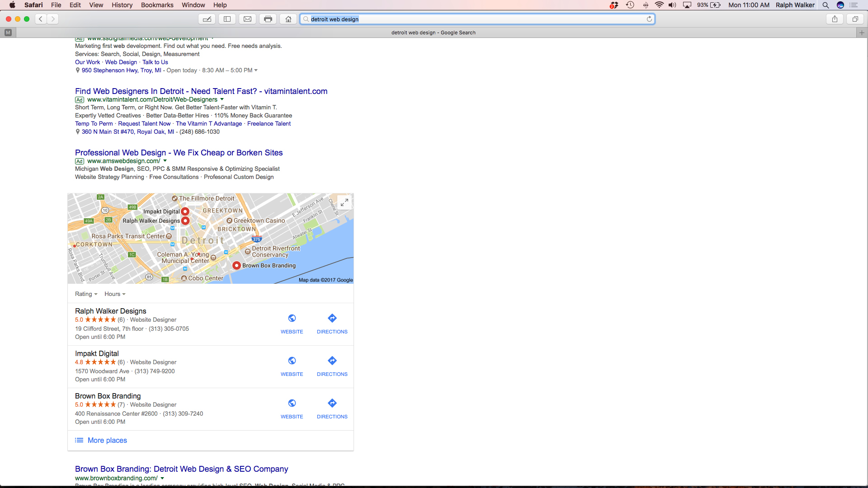Viewport: 868px width, 488px height.
Task: Open the Safari menu
Action: tap(33, 5)
